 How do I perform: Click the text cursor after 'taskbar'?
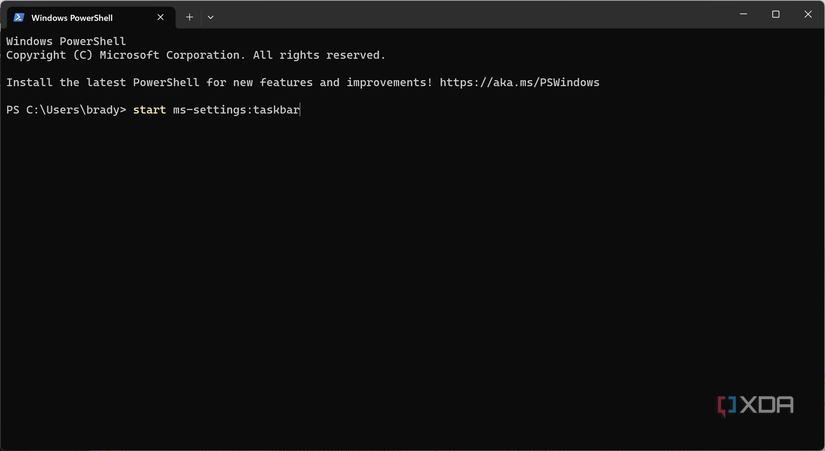[301, 109]
